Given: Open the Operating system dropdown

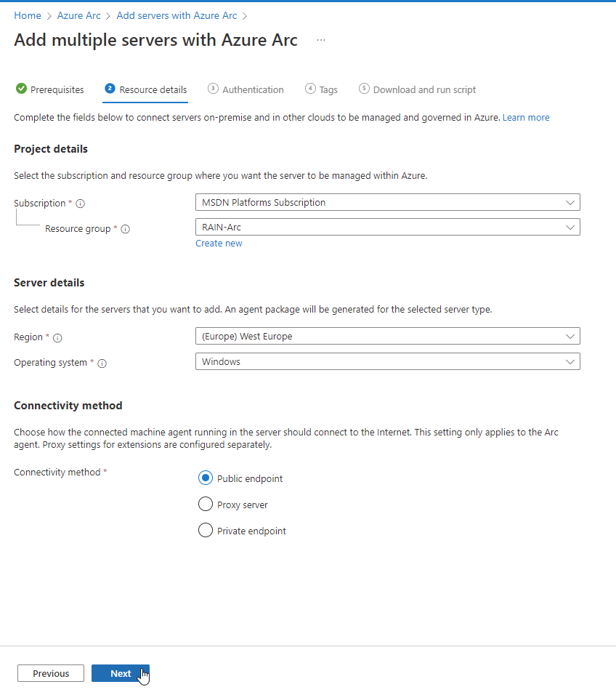Looking at the screenshot, I should click(x=387, y=361).
